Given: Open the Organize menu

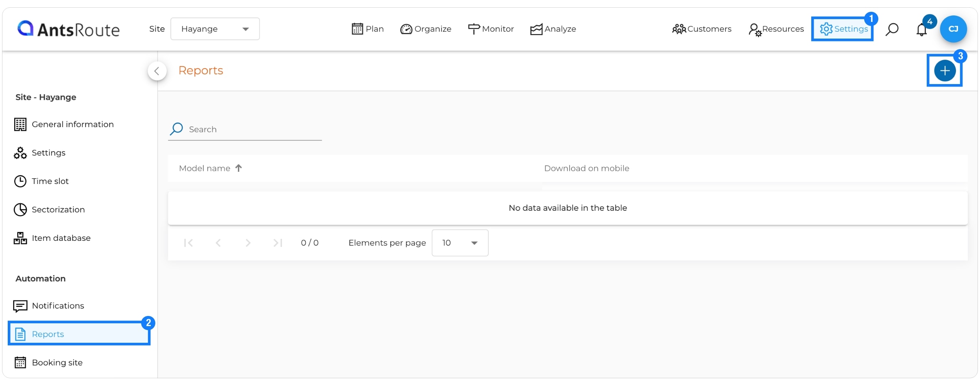Looking at the screenshot, I should [426, 29].
